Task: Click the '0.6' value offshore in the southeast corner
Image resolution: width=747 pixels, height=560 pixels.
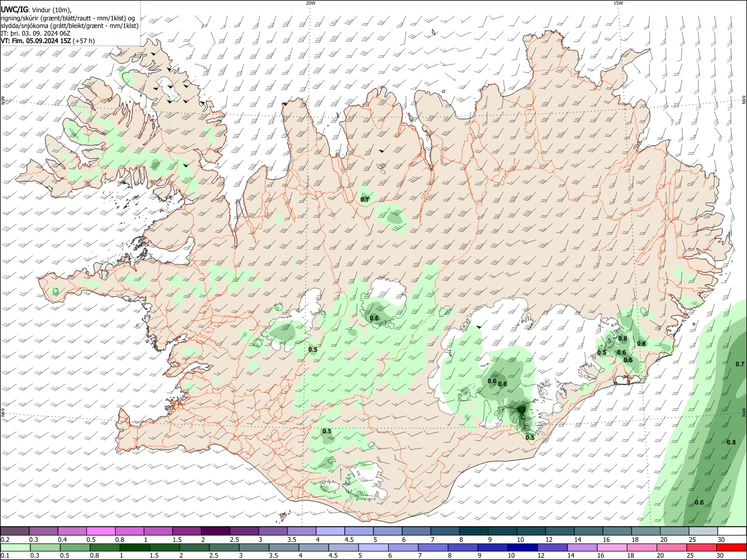Action: point(699,503)
